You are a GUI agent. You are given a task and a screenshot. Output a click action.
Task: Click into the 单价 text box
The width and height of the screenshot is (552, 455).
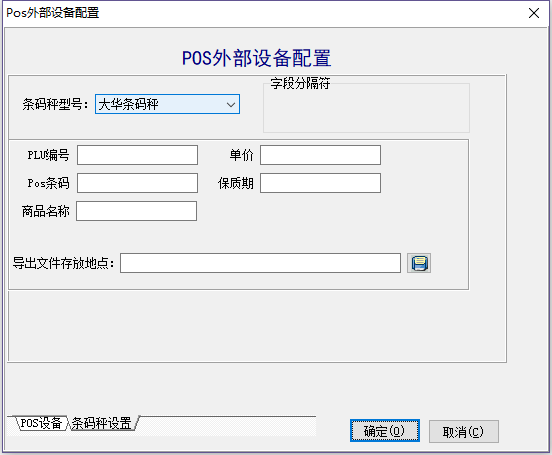click(x=320, y=155)
